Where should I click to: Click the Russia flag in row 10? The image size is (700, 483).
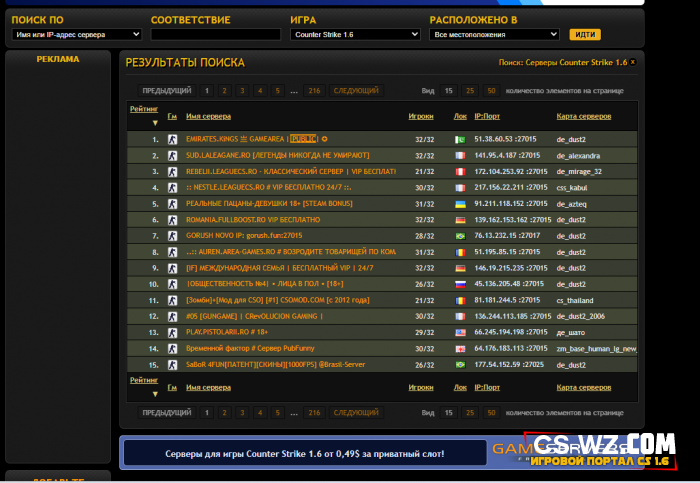(x=459, y=283)
